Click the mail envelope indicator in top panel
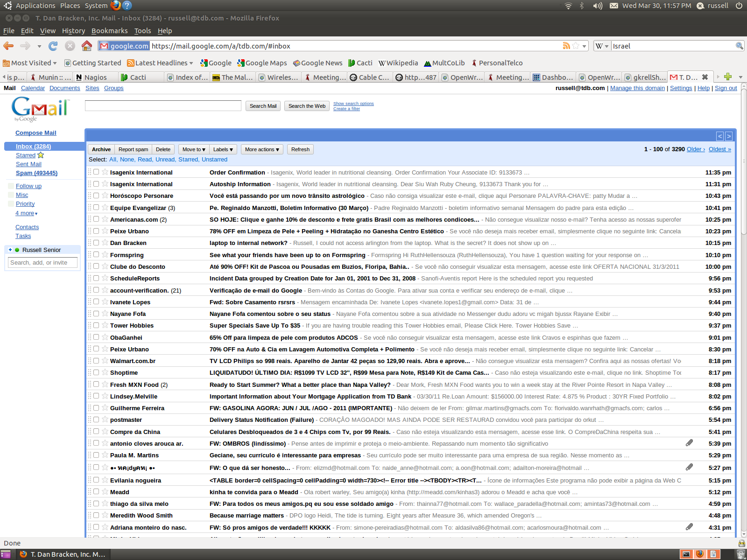Viewport: 747px width, 560px height. coord(614,6)
